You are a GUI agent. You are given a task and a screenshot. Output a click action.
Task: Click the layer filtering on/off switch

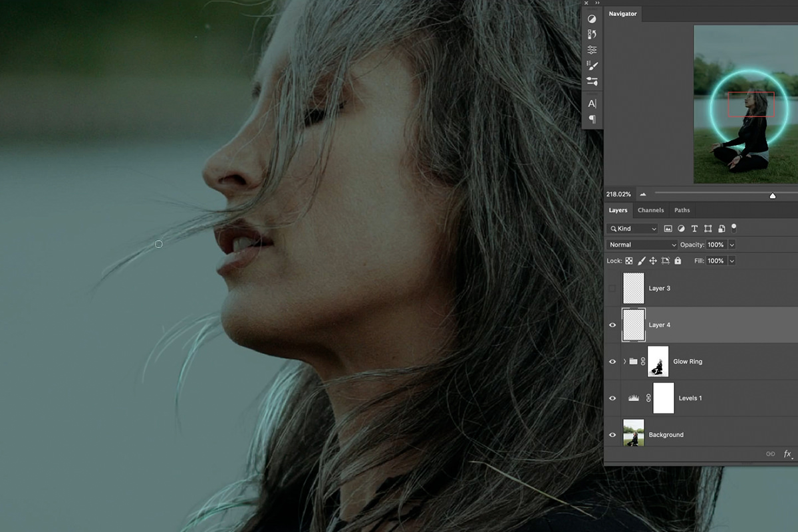pyautogui.click(x=733, y=229)
